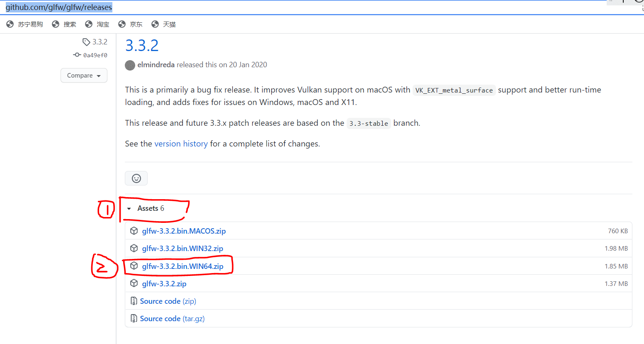Click the browser address bar
This screenshot has height=344, width=644.
coord(58,7)
